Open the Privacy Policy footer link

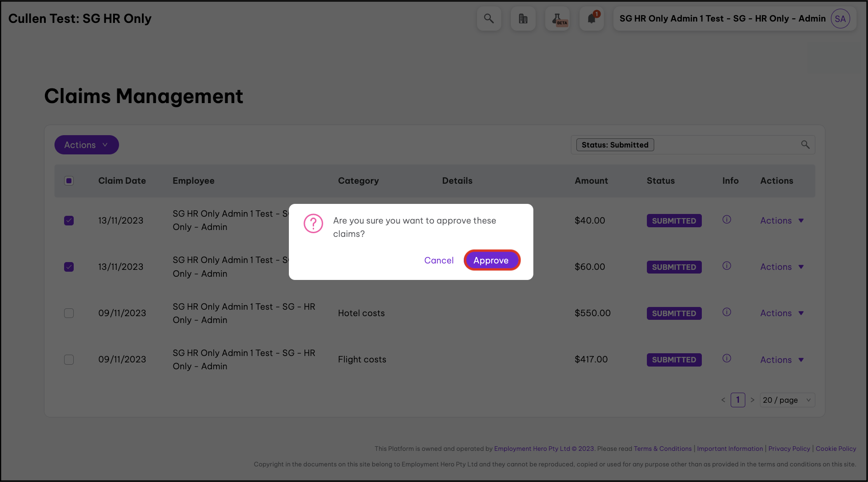(789, 449)
